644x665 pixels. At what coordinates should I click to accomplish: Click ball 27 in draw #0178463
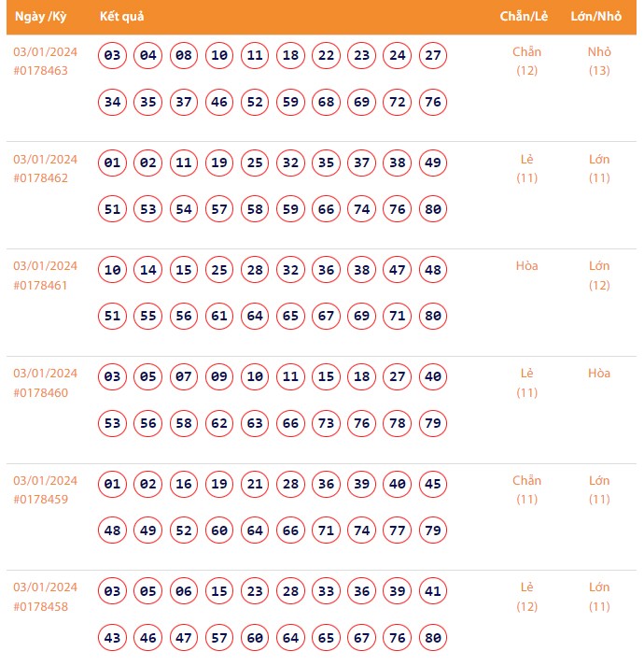pyautogui.click(x=433, y=56)
